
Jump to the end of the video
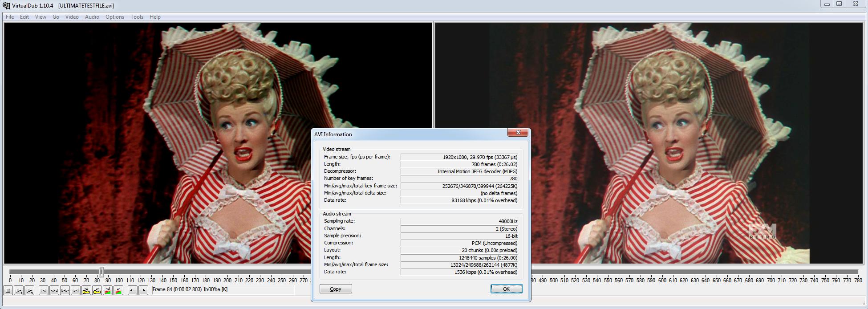(76, 290)
